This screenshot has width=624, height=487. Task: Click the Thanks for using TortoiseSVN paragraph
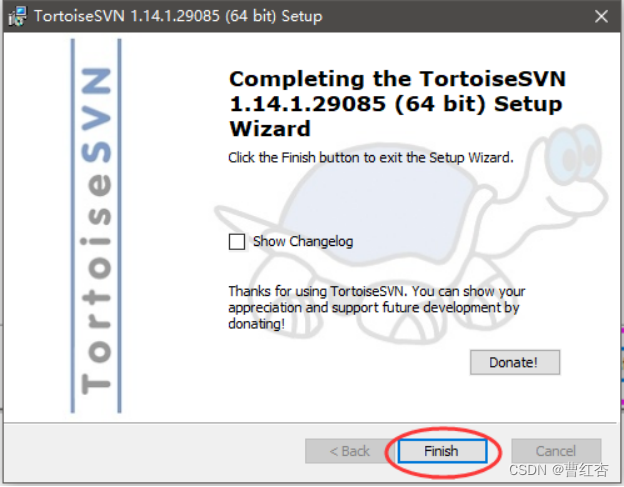click(376, 307)
